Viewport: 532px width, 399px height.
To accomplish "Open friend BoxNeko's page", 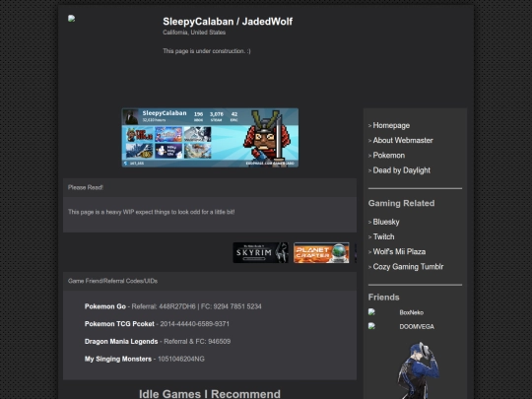I will [411, 312].
